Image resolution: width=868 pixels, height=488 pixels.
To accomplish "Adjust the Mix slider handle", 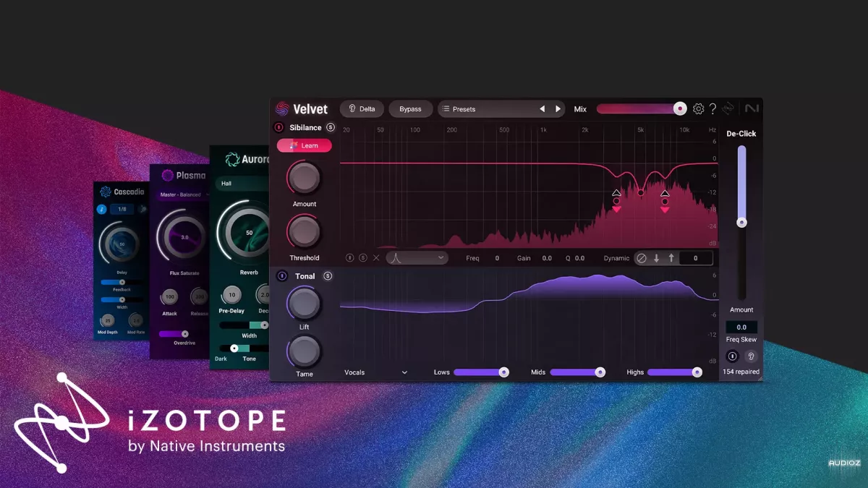I will 680,109.
